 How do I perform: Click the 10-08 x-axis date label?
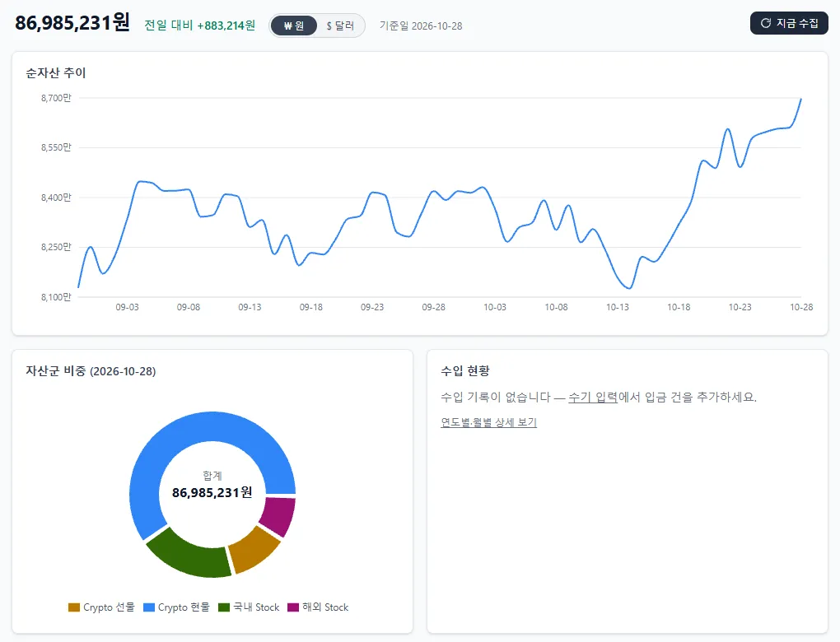[x=556, y=307]
